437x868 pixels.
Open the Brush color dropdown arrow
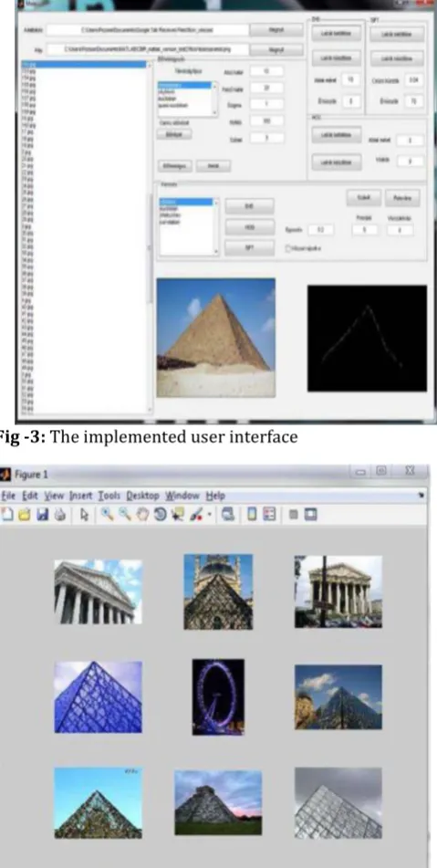(x=209, y=516)
